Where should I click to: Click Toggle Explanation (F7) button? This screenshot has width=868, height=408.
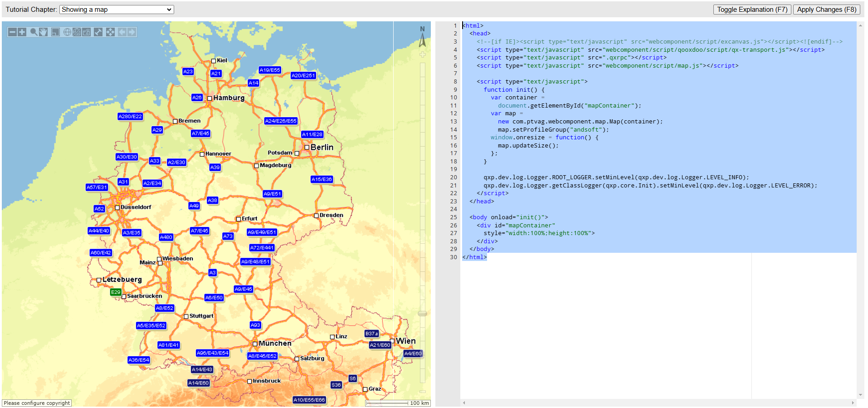tap(752, 10)
